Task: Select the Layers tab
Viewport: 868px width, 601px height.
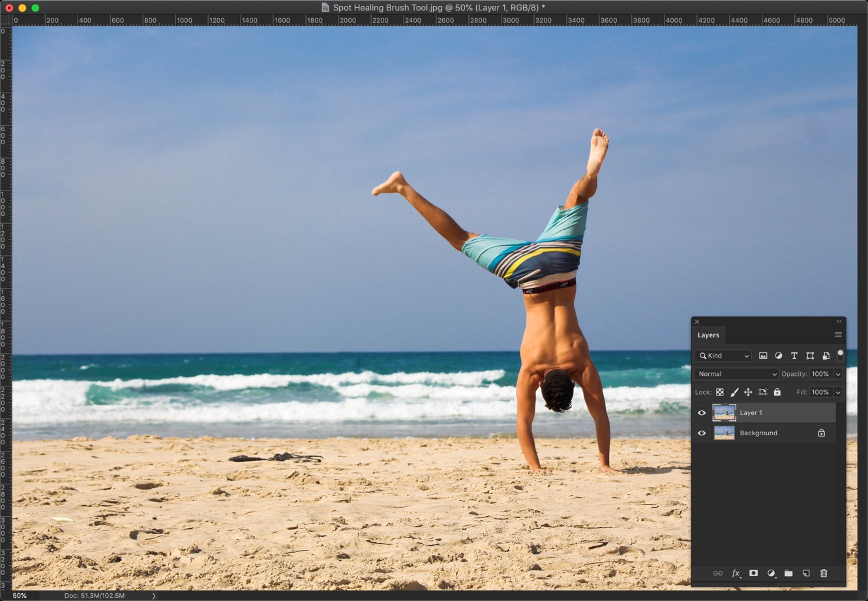Action: (708, 335)
